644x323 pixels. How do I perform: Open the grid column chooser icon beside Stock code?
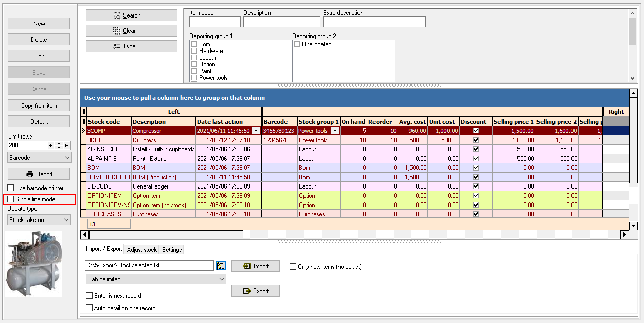click(83, 122)
